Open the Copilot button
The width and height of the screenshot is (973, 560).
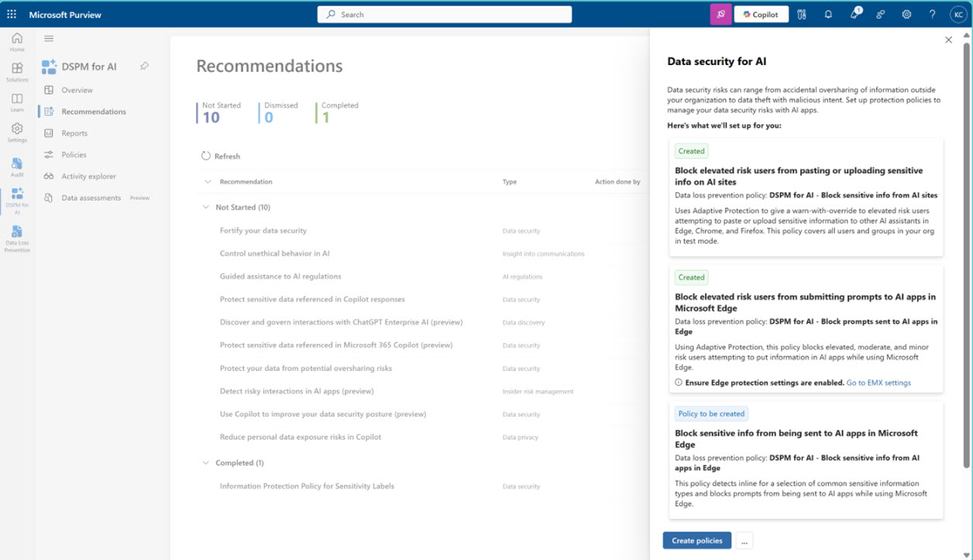761,14
